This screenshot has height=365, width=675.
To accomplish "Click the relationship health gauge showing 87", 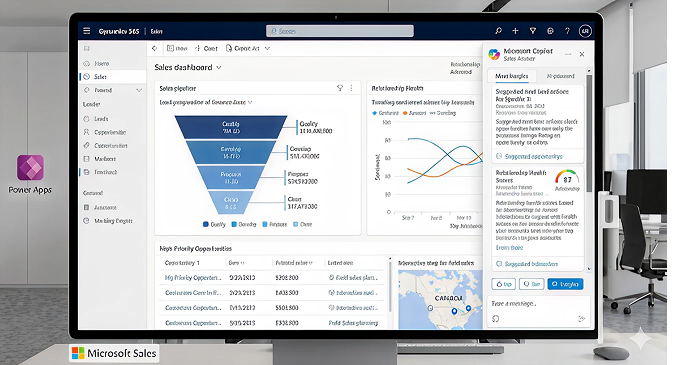I will [x=567, y=178].
